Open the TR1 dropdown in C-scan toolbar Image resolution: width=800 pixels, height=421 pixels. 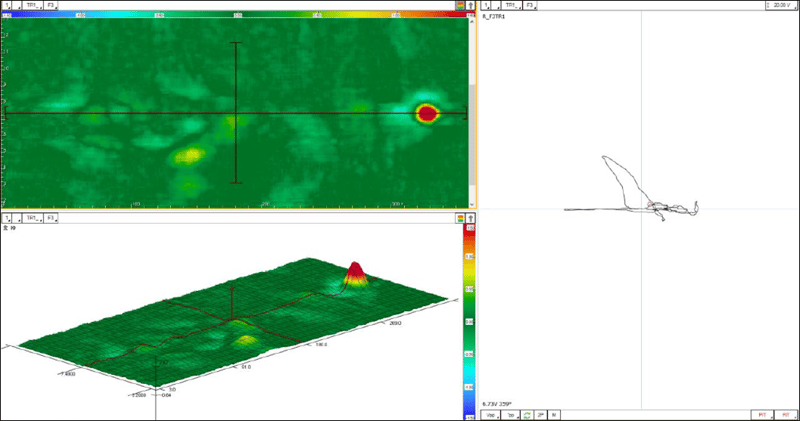click(x=32, y=5)
